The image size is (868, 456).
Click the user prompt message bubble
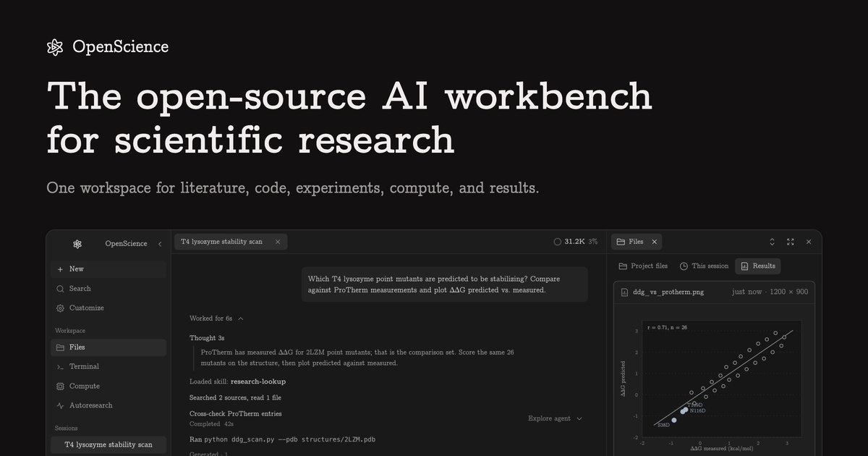coord(445,284)
